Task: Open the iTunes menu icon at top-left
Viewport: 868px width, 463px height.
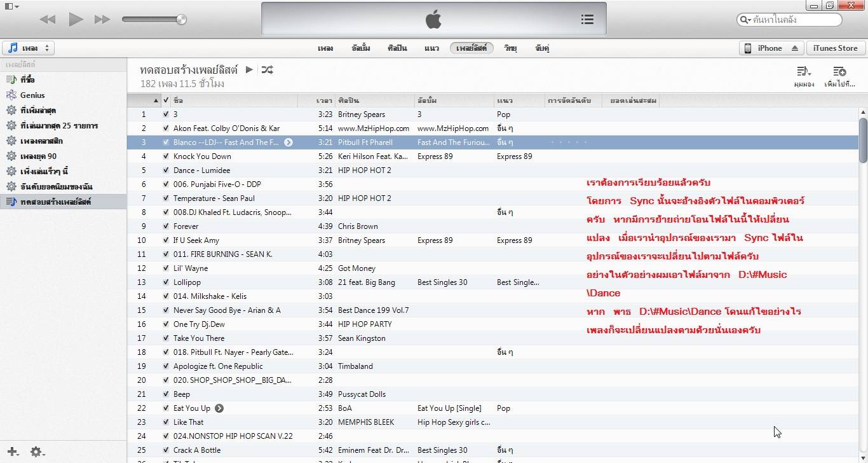Action: pos(12,6)
